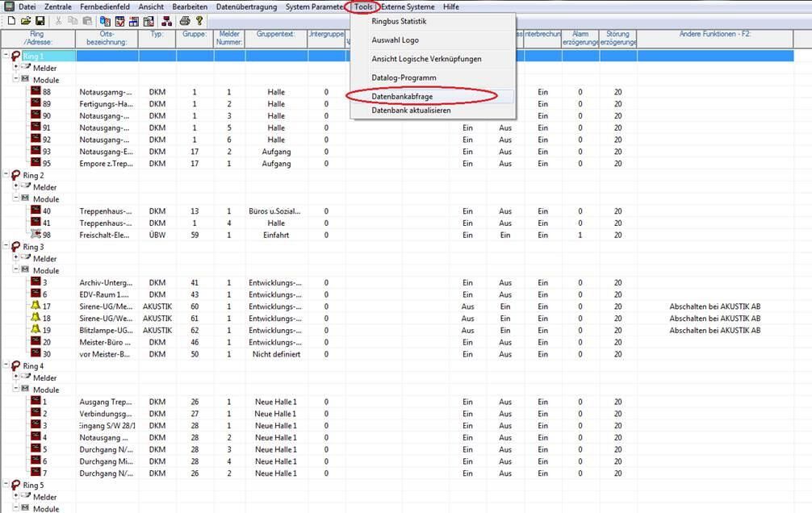Click the module icon for address 88
The image size is (812, 513).
(36, 91)
